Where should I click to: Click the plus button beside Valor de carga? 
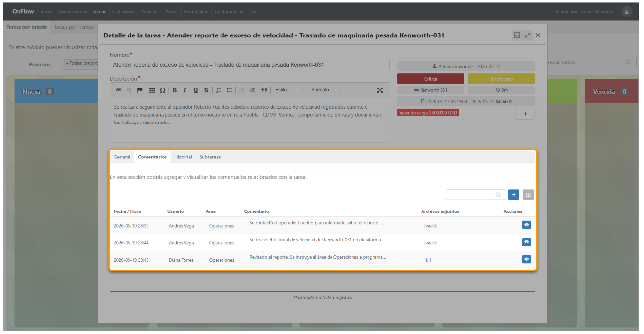tap(525, 114)
